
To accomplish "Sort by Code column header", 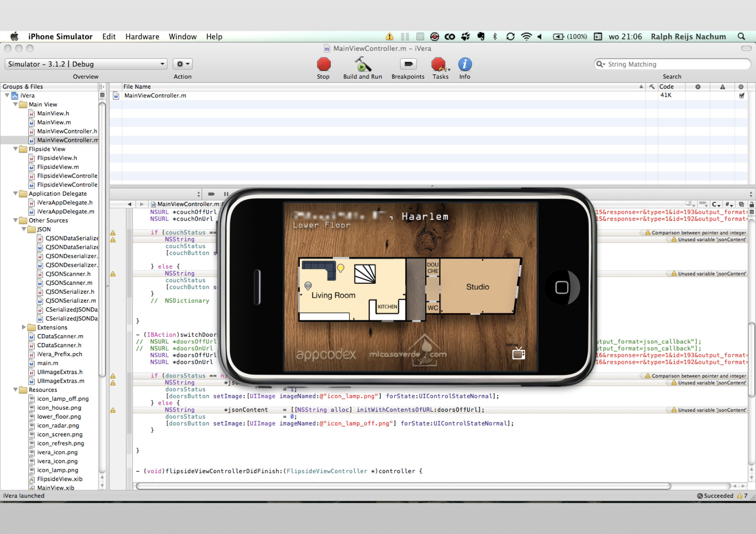I will point(671,87).
